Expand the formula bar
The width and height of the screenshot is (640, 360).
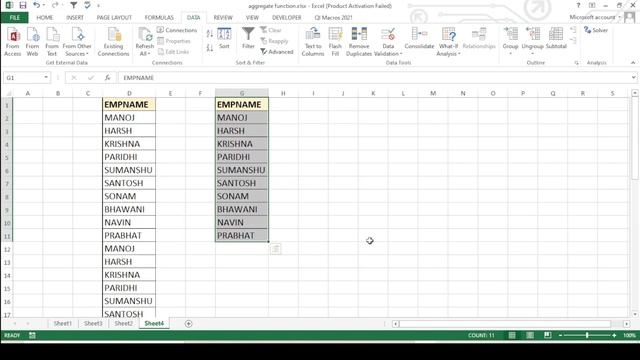tap(633, 78)
